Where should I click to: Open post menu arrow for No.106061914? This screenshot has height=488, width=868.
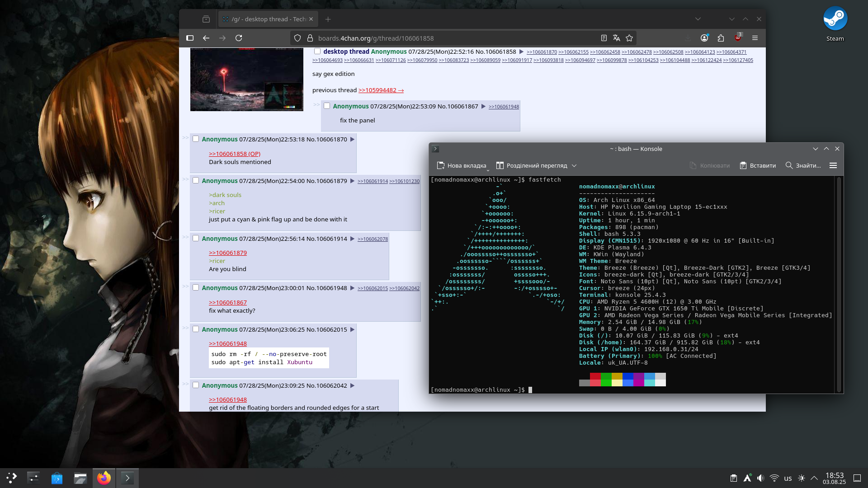tap(352, 239)
